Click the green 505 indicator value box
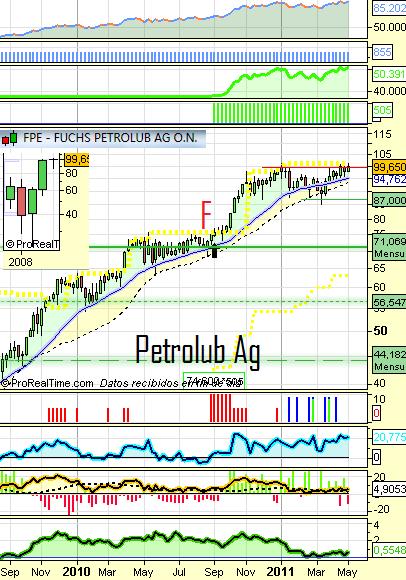 pyautogui.click(x=382, y=110)
